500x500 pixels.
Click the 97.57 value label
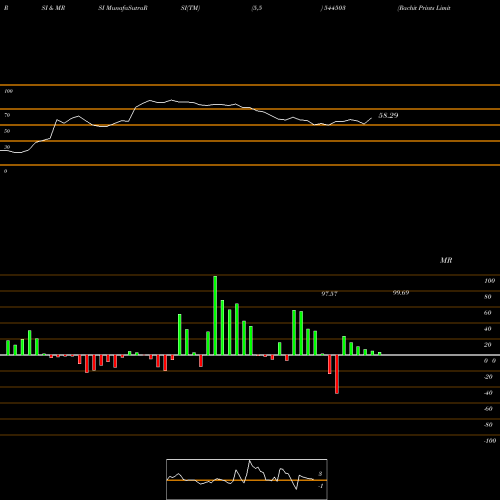[329, 294]
